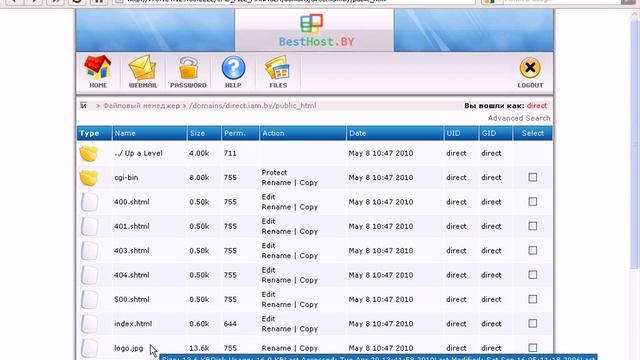Open the Files icon in toolbar

(278, 72)
